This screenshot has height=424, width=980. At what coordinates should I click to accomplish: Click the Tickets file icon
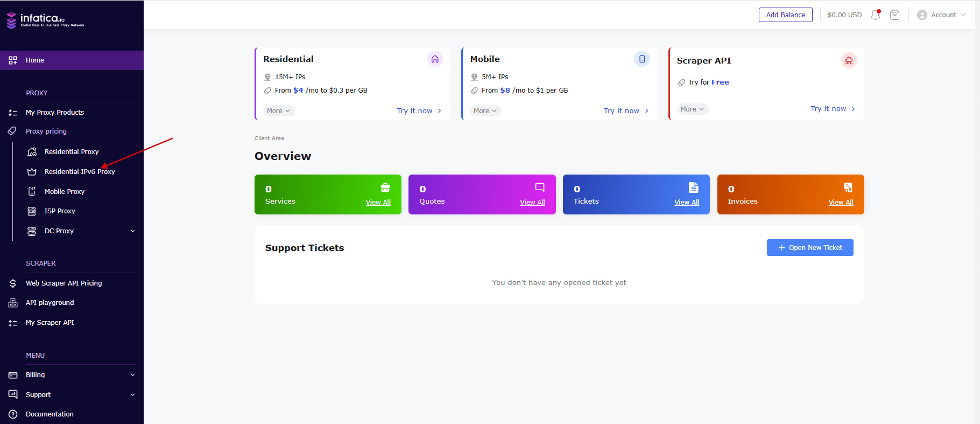click(694, 187)
